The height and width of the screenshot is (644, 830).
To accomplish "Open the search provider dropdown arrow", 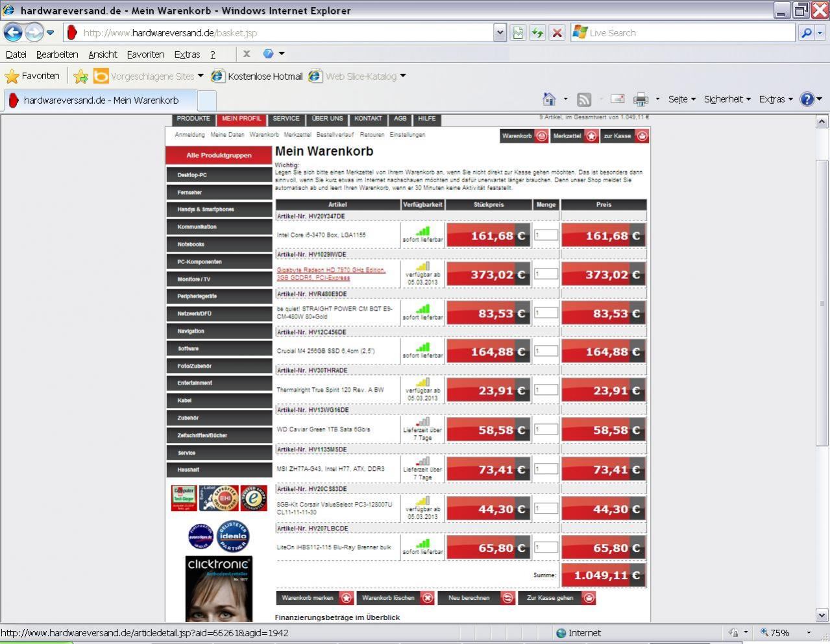I will point(820,32).
